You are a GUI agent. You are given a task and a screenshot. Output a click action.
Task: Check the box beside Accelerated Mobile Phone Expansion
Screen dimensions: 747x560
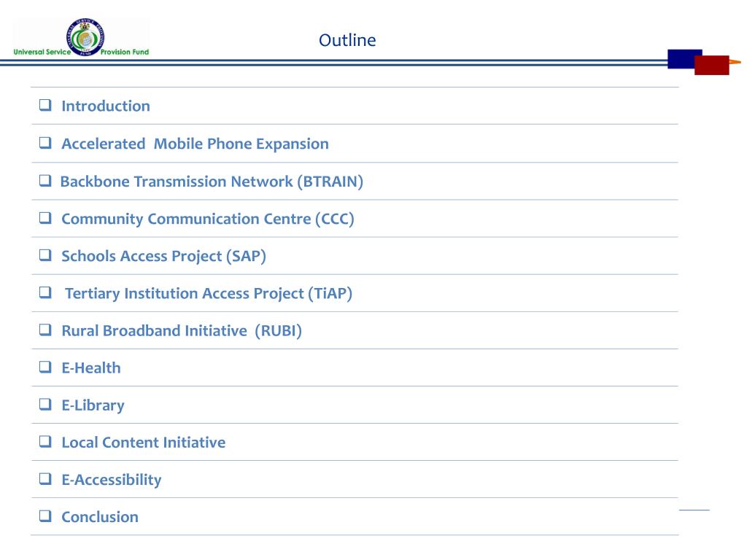point(45,142)
